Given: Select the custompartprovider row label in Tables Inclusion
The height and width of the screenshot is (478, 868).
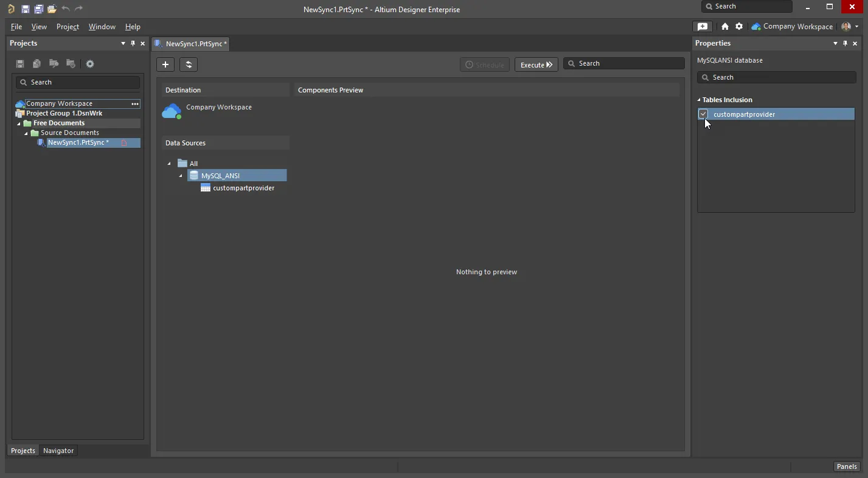Looking at the screenshot, I should coord(744,114).
